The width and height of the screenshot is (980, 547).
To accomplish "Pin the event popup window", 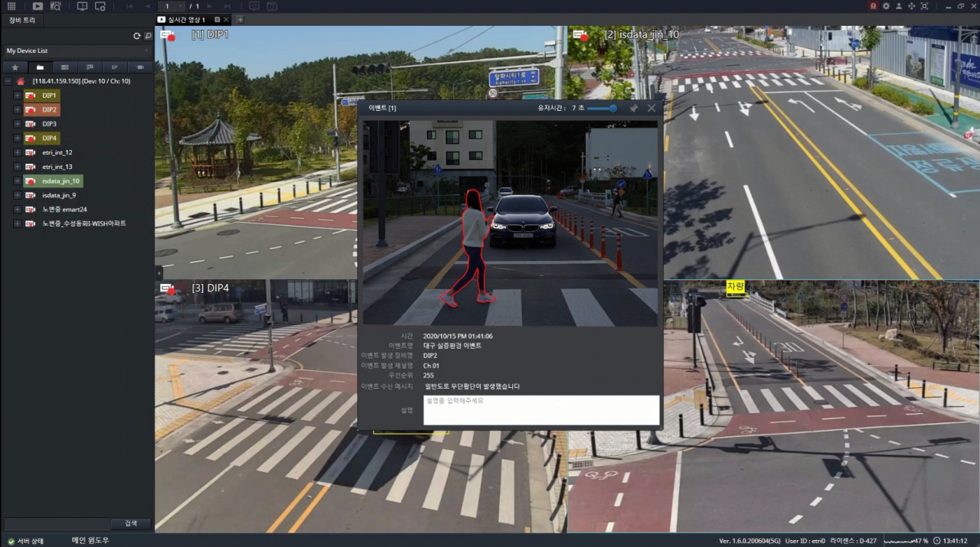I will (633, 109).
